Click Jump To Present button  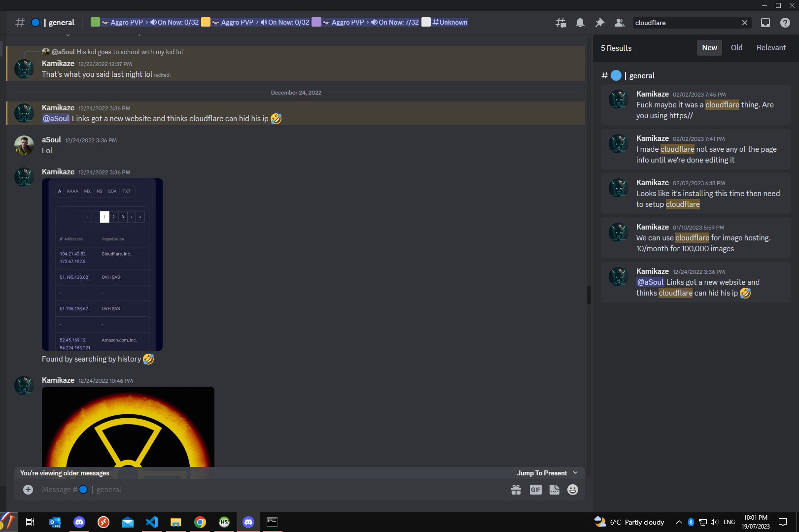click(542, 473)
